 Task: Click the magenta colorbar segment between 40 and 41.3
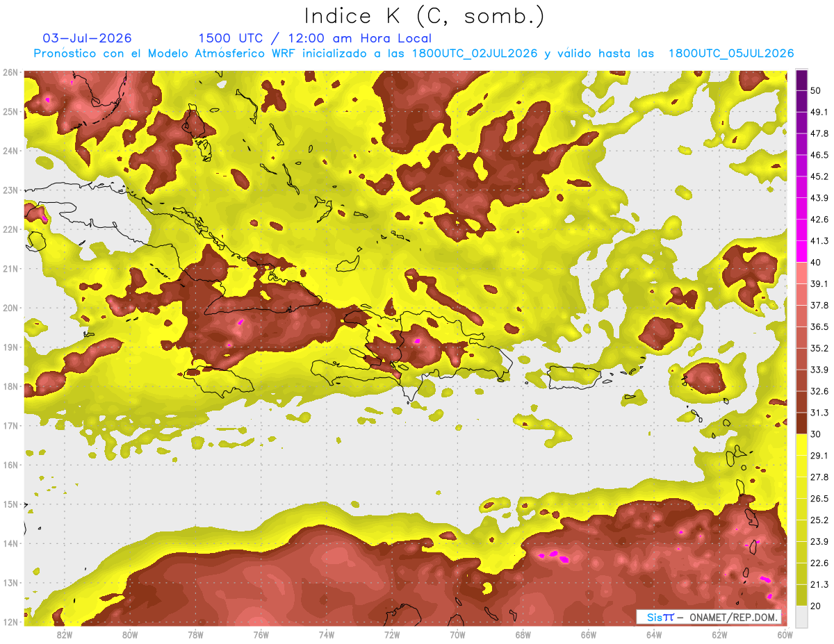pos(801,251)
